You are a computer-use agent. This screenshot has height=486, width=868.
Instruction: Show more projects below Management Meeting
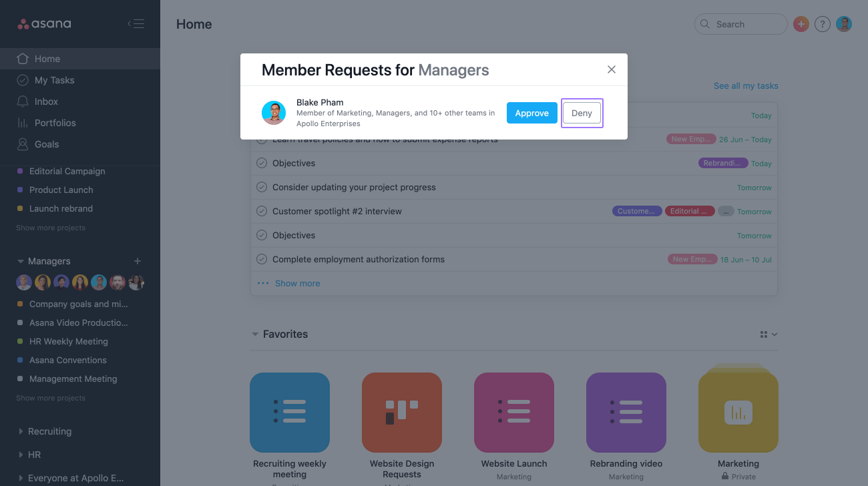pos(51,398)
